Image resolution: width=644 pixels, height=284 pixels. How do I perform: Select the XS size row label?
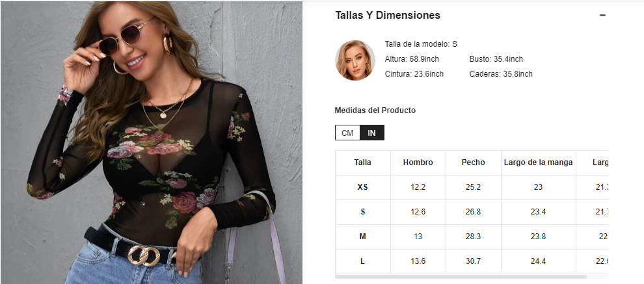[362, 187]
